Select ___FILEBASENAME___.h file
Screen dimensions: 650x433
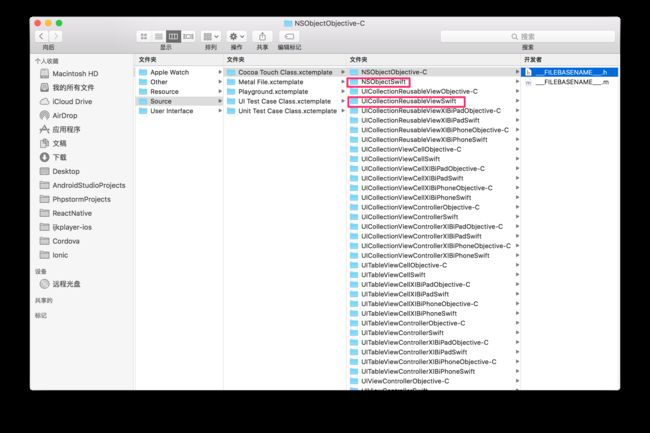pyautogui.click(x=570, y=72)
